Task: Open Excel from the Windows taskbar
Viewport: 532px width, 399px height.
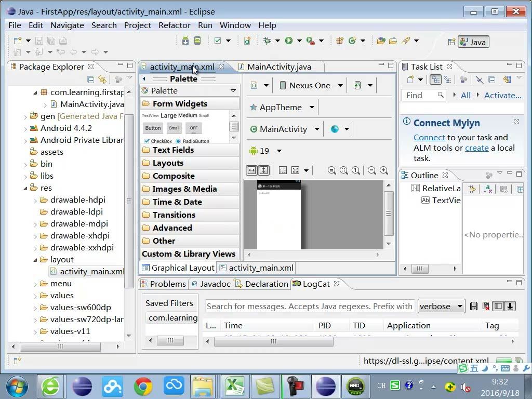Action: point(235,386)
